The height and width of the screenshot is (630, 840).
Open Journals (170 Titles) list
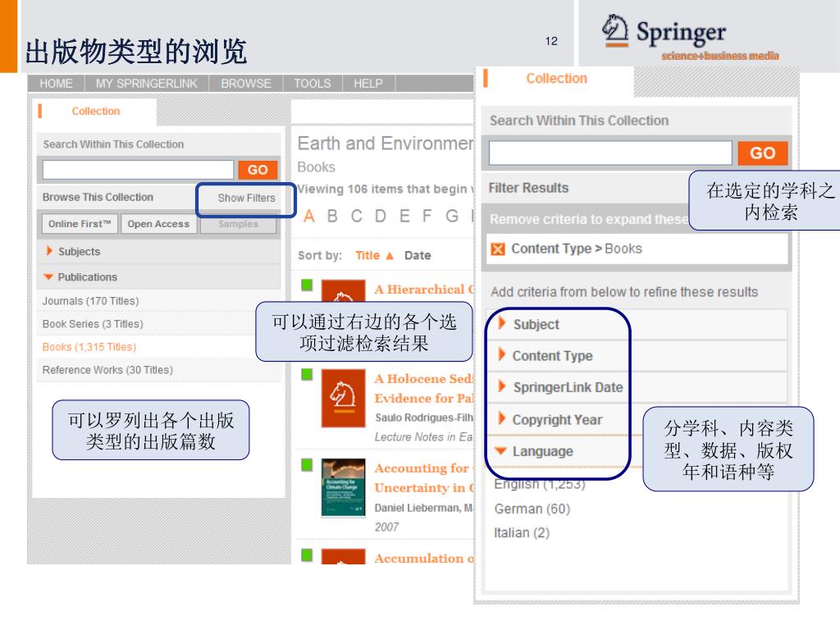pos(90,301)
